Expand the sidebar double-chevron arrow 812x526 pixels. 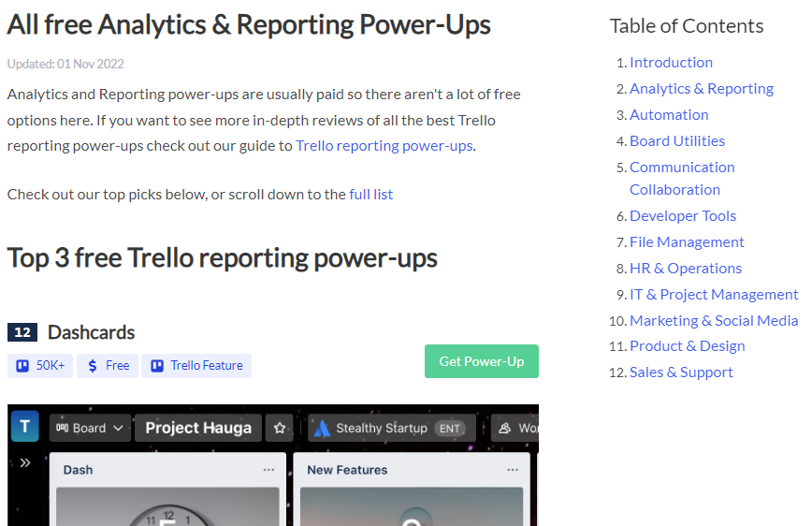pyautogui.click(x=25, y=462)
